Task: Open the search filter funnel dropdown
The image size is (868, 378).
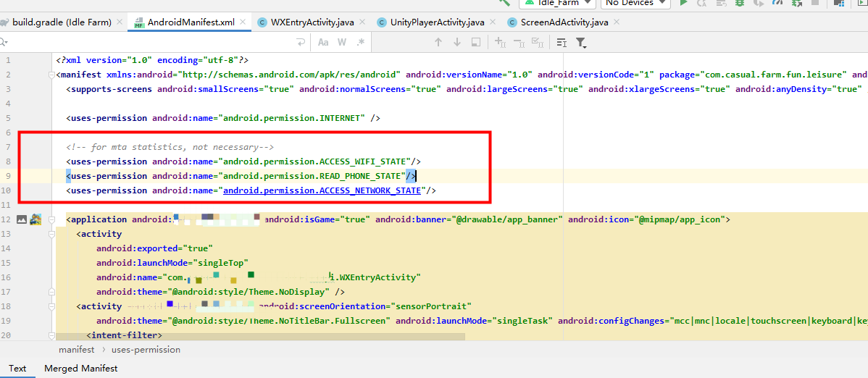Action: coord(580,43)
